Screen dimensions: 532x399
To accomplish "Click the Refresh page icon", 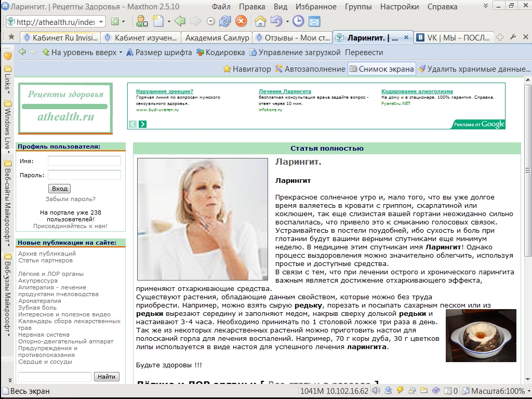I will 225,21.
